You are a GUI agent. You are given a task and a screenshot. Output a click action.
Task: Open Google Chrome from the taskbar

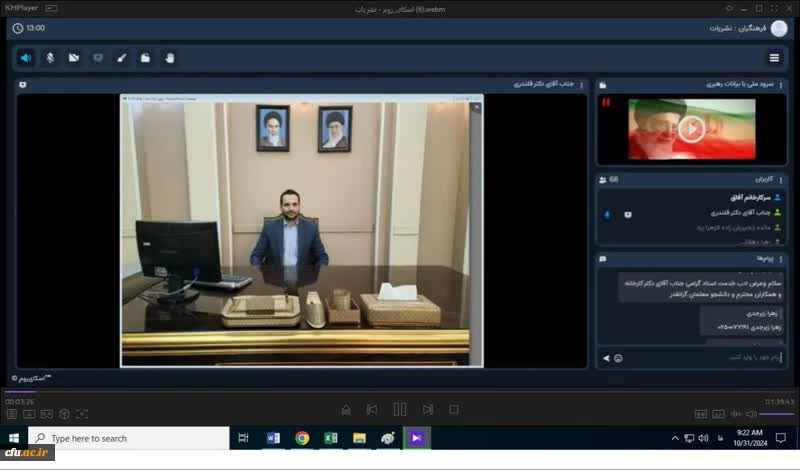[302, 438]
